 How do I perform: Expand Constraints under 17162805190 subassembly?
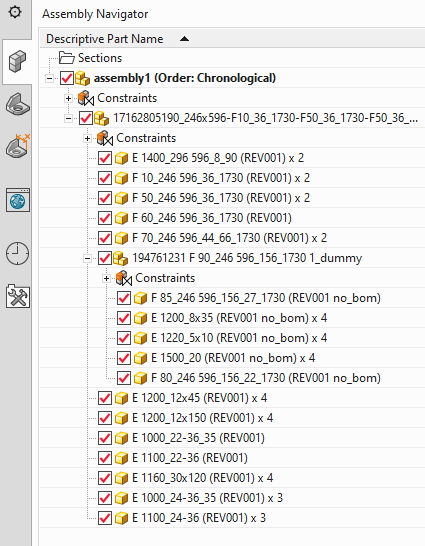point(87,139)
